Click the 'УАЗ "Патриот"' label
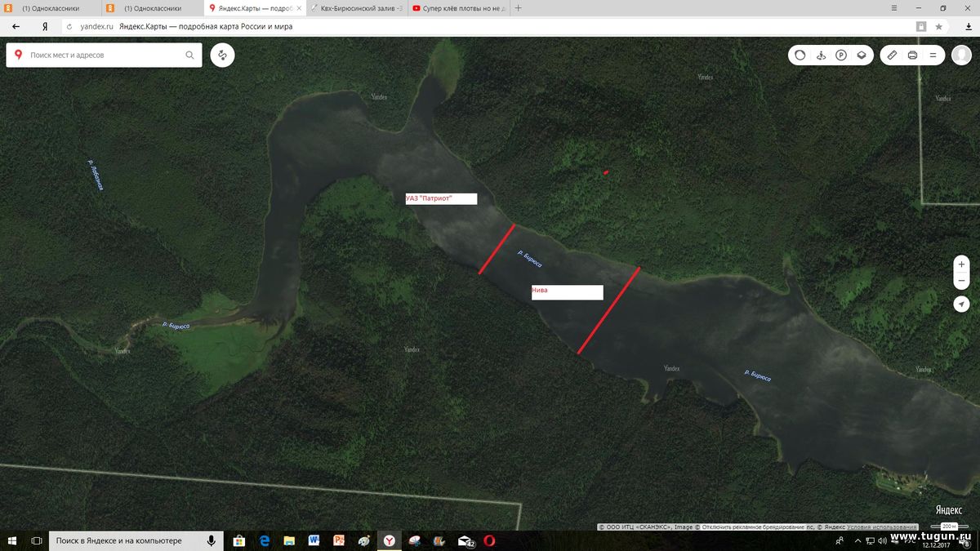This screenshot has height=551, width=980. (441, 198)
